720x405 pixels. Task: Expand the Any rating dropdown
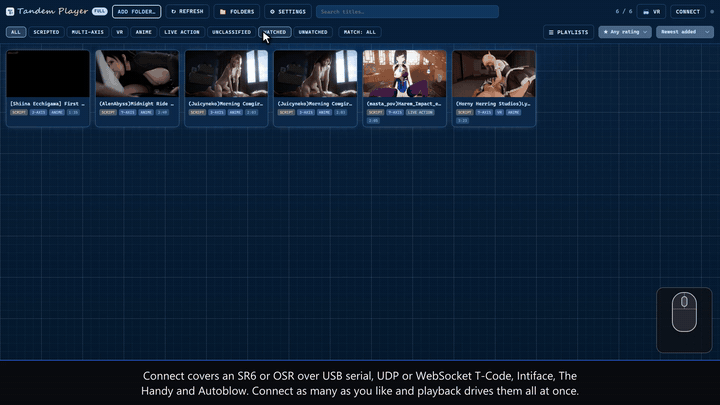click(x=625, y=32)
